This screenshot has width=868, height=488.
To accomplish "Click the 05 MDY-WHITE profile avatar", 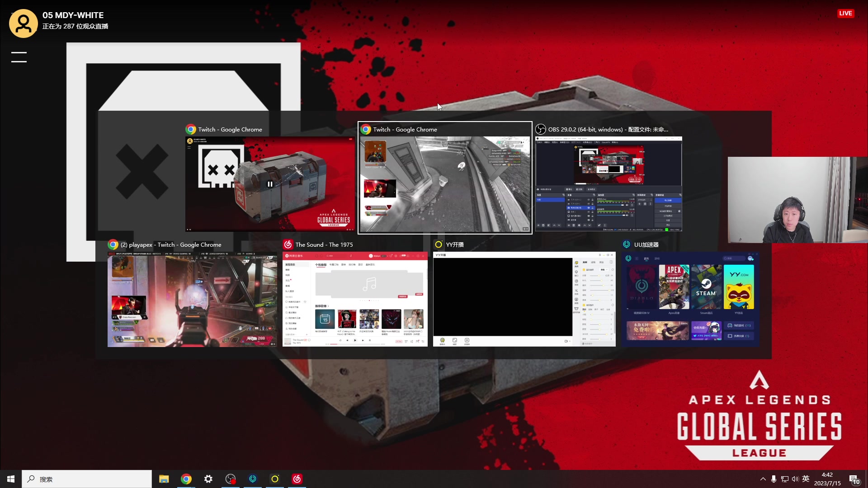I will pos(23,23).
